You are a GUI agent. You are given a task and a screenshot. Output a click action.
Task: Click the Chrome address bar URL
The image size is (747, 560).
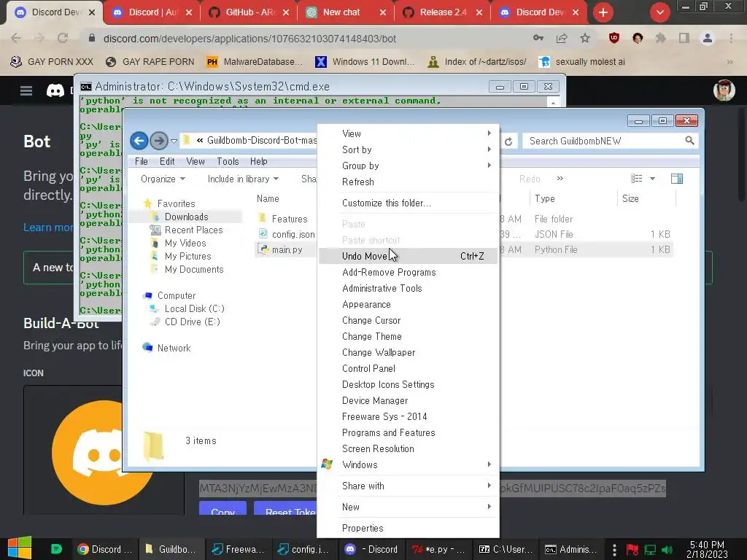(249, 39)
